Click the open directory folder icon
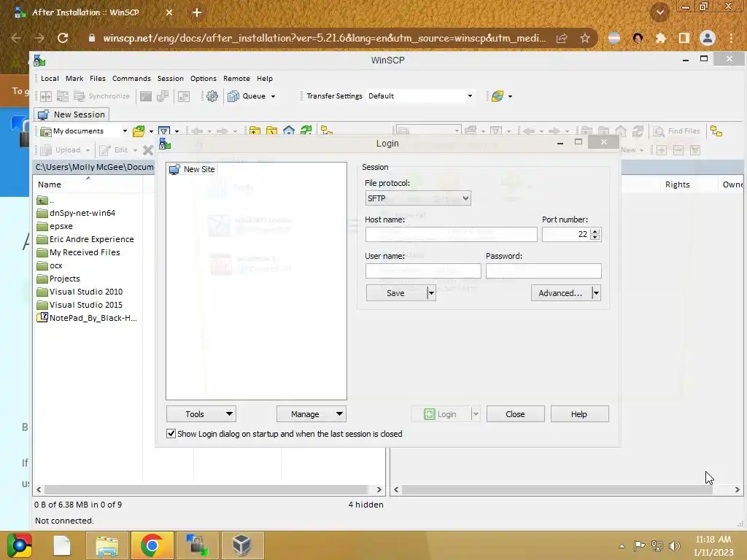 (x=139, y=131)
